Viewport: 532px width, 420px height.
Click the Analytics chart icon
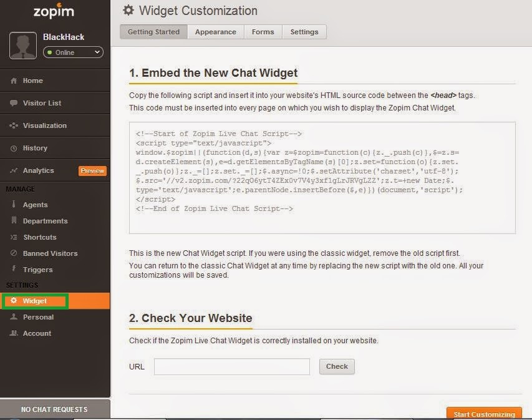pyautogui.click(x=14, y=170)
